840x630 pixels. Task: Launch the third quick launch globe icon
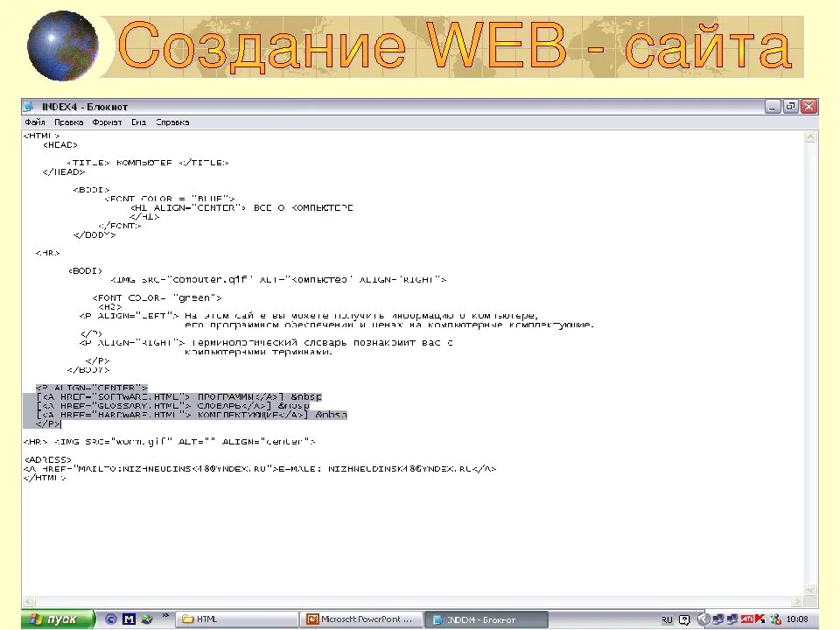coord(147,619)
